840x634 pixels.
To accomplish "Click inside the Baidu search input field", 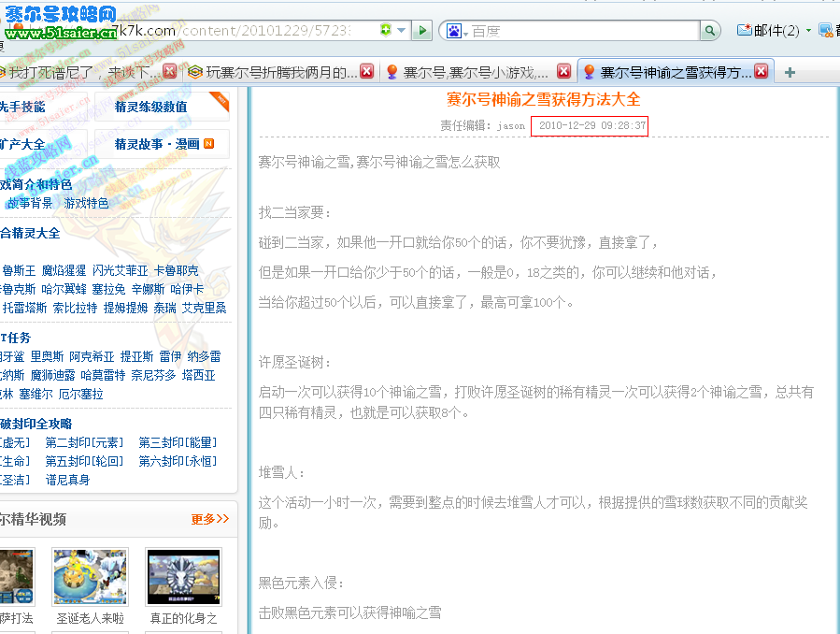I will coord(584,31).
